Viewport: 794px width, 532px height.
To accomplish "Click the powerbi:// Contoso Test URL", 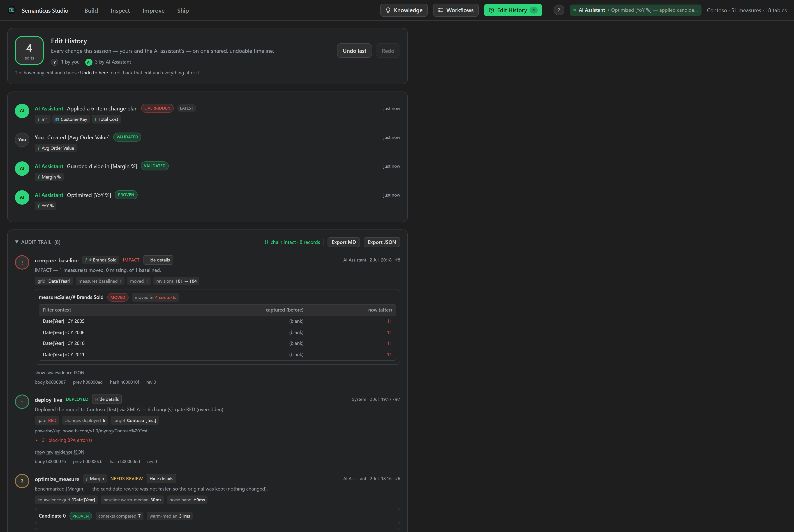I will coord(91,431).
